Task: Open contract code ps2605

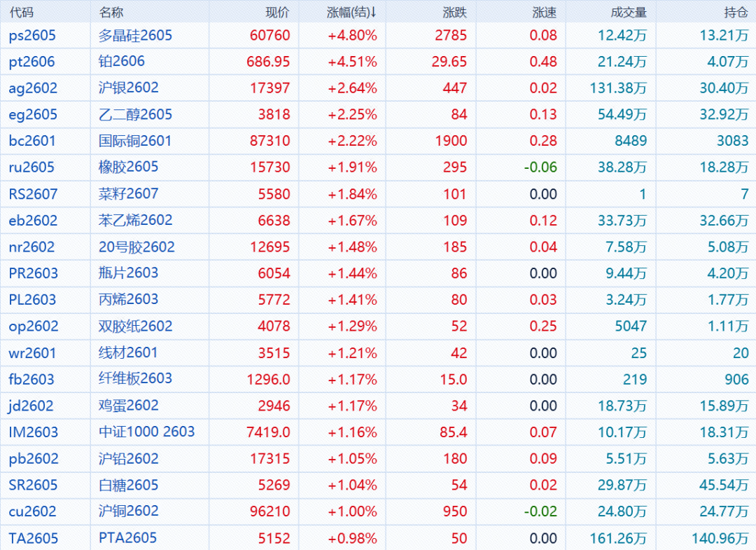Action: (32, 35)
